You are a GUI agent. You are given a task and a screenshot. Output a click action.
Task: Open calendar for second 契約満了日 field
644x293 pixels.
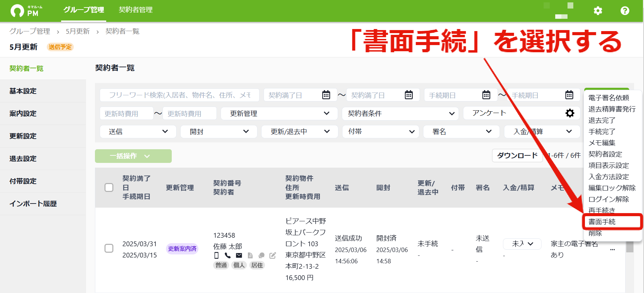click(409, 95)
